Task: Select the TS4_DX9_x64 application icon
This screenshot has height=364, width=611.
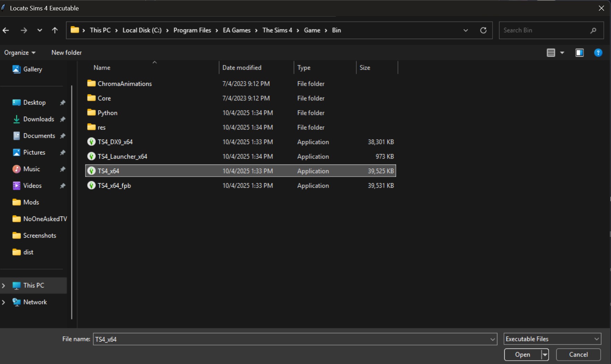Action: 91,142
